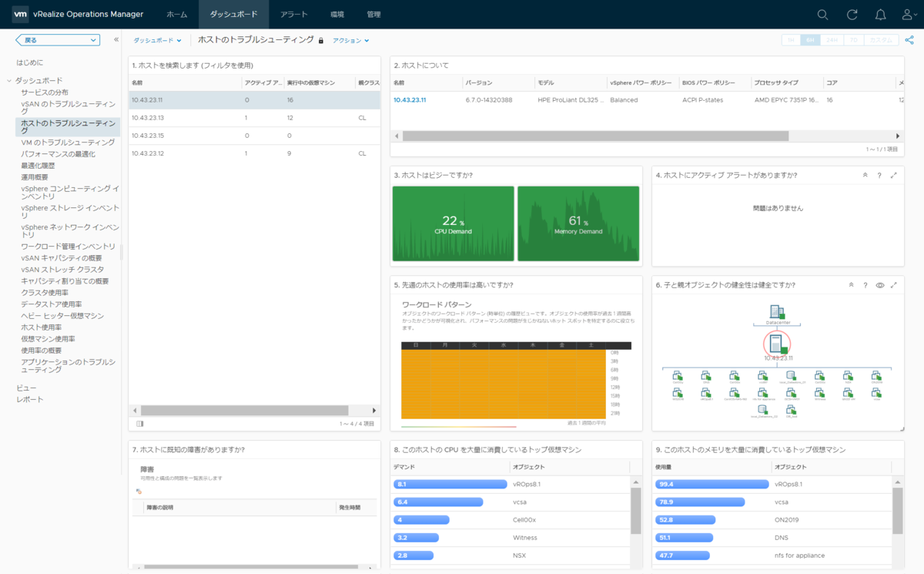Open the アラート top tab
This screenshot has height=574, width=924.
pos(293,15)
